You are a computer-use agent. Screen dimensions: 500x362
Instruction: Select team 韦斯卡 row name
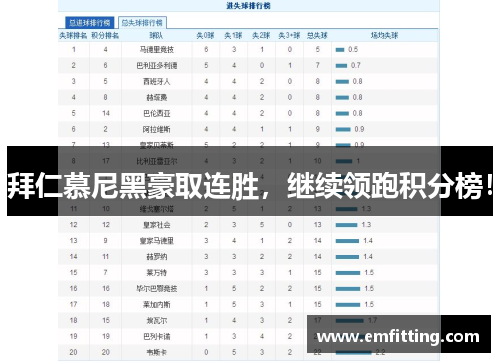156,352
